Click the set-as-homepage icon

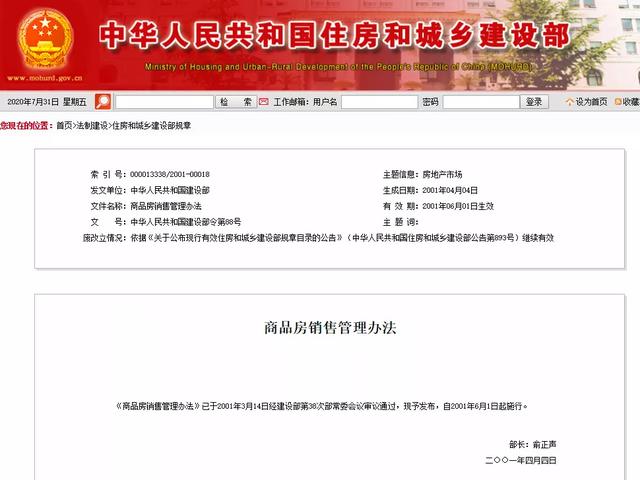[569, 102]
